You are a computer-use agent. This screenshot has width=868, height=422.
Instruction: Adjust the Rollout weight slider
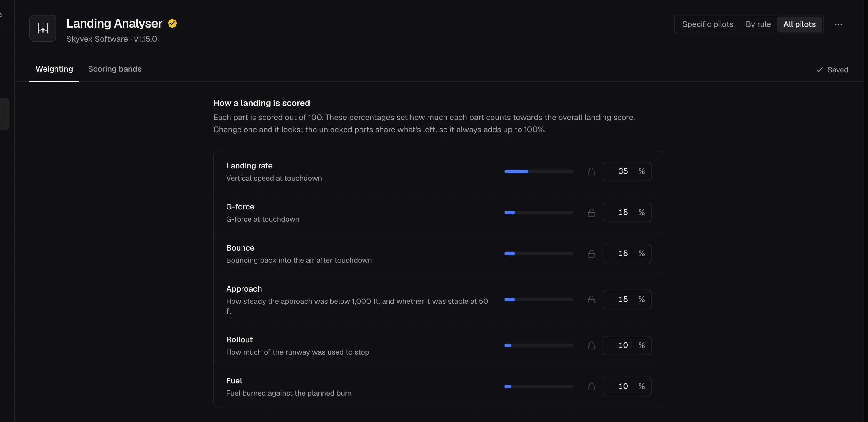(x=539, y=345)
